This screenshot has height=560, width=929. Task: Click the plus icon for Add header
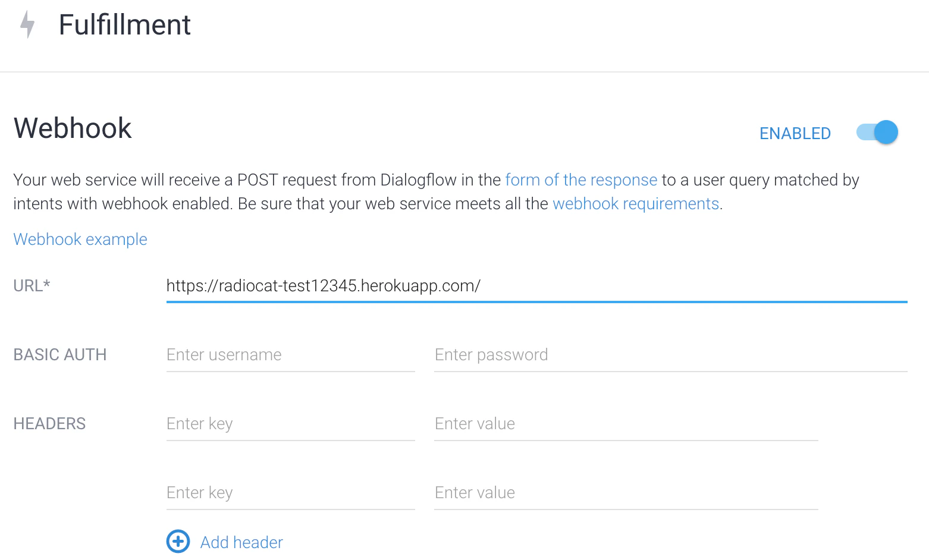click(x=178, y=542)
